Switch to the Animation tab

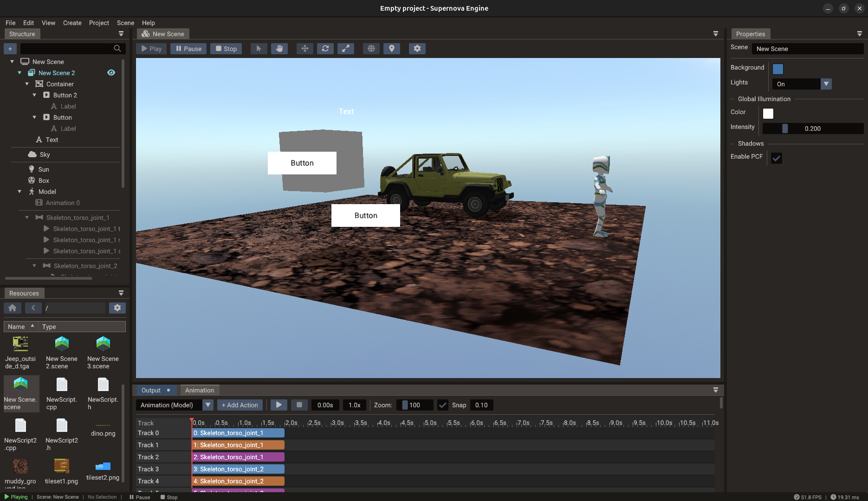[x=200, y=390]
